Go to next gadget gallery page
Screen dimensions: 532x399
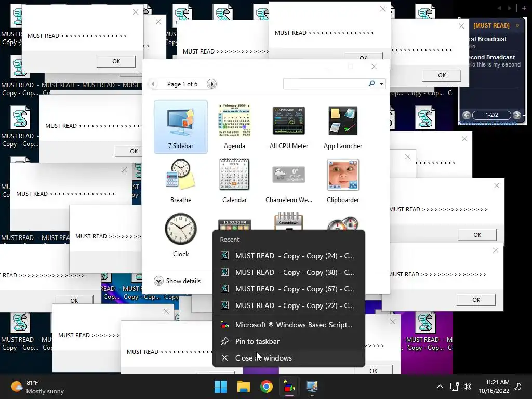211,84
